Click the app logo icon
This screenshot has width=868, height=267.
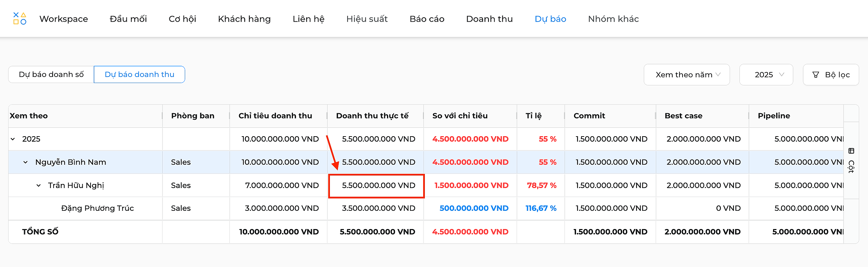click(x=20, y=19)
